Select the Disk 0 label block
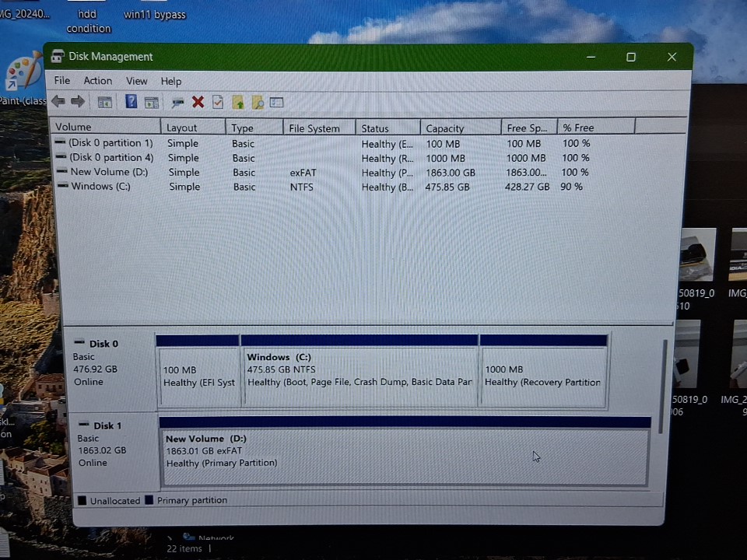747x560 pixels. 110,369
